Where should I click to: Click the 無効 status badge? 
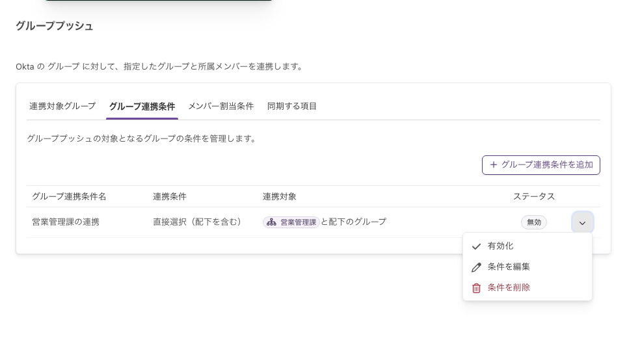coord(534,222)
